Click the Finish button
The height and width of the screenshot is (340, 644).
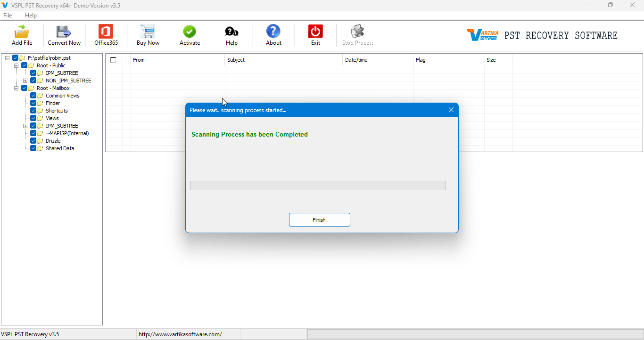pyautogui.click(x=319, y=220)
